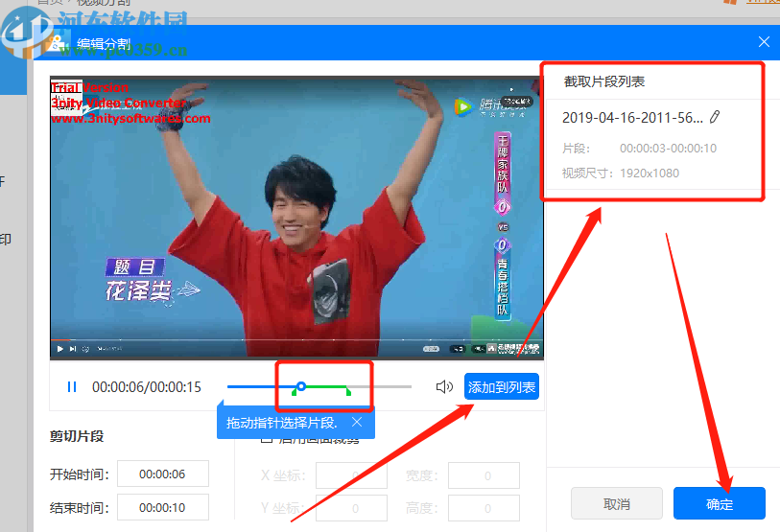This screenshot has height=532, width=780.
Task: Click the green start marker of selection
Action: click(294, 392)
